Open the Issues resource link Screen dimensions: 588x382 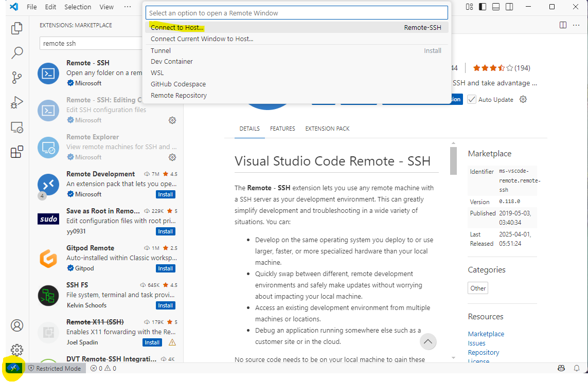point(477,343)
